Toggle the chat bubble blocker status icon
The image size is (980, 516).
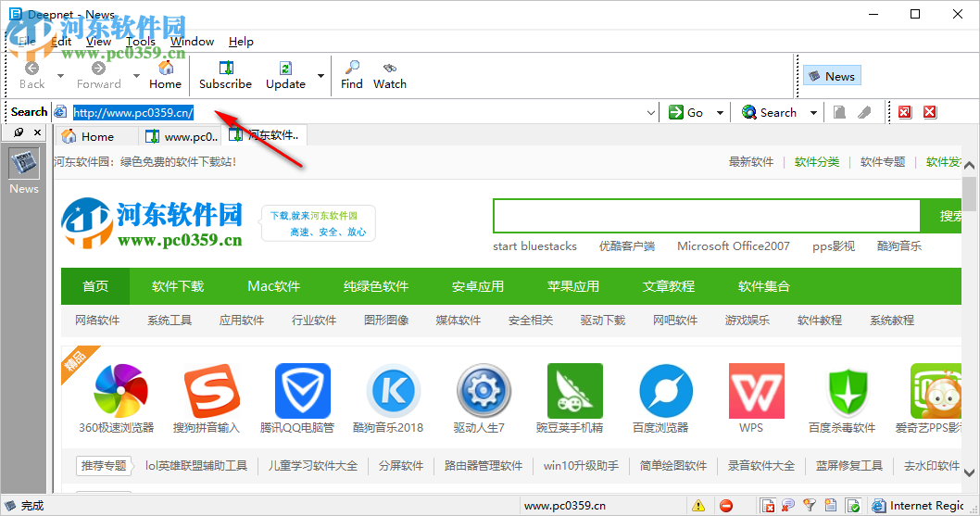pyautogui.click(x=788, y=506)
